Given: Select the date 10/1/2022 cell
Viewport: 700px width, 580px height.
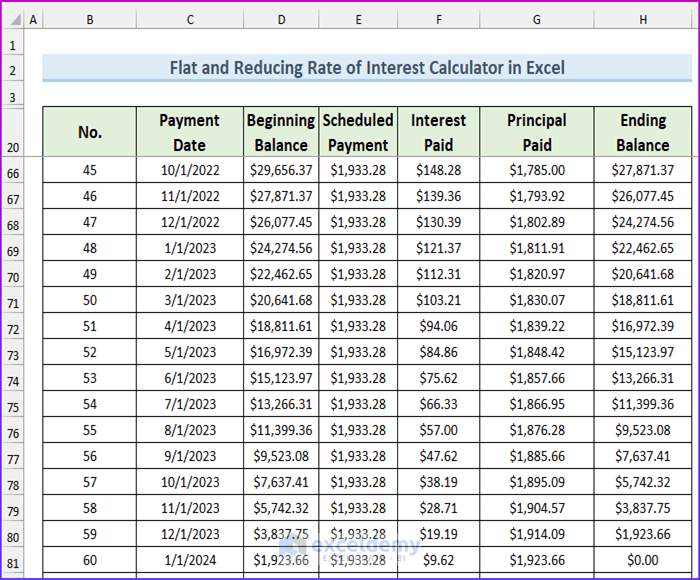Looking at the screenshot, I should pos(190,170).
